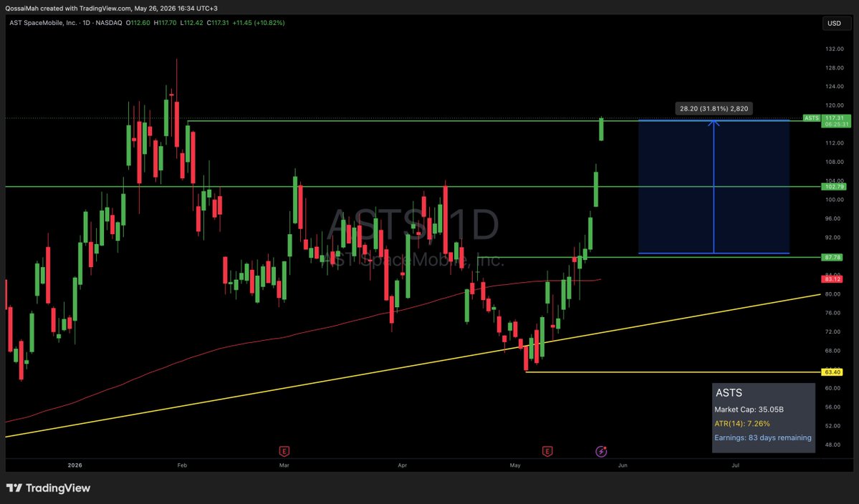This screenshot has width=859, height=504.
Task: Click the 28.20 (31.81%) measurement label
Action: 714,108
